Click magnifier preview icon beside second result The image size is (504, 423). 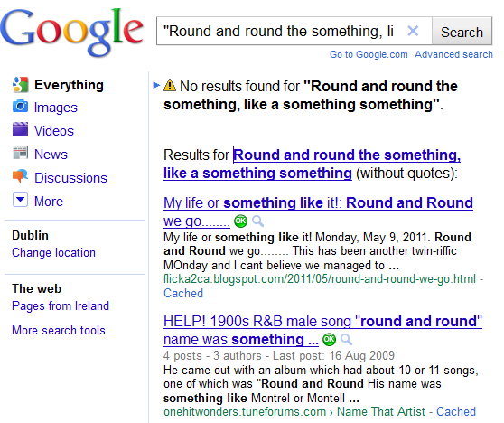[x=346, y=339]
